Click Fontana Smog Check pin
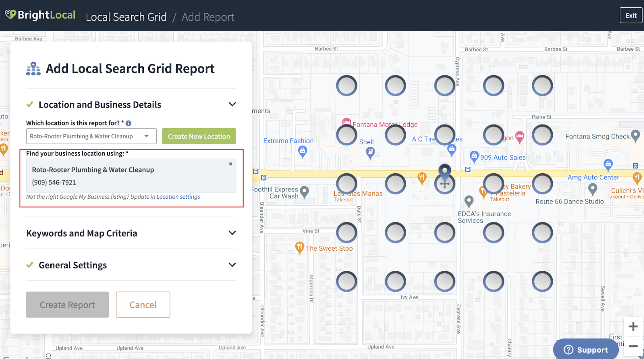Viewport: 644px width, 359px height. click(635, 136)
